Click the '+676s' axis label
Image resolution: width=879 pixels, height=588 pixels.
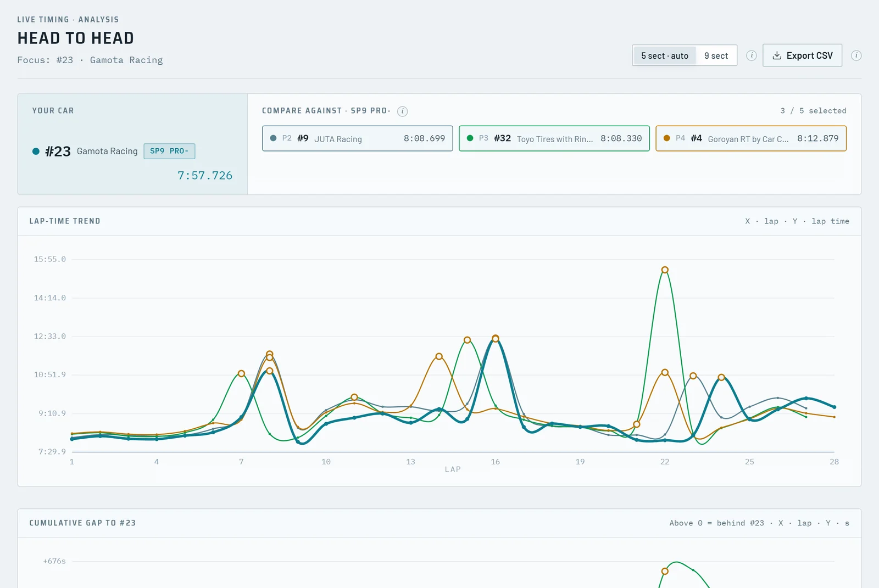click(54, 561)
